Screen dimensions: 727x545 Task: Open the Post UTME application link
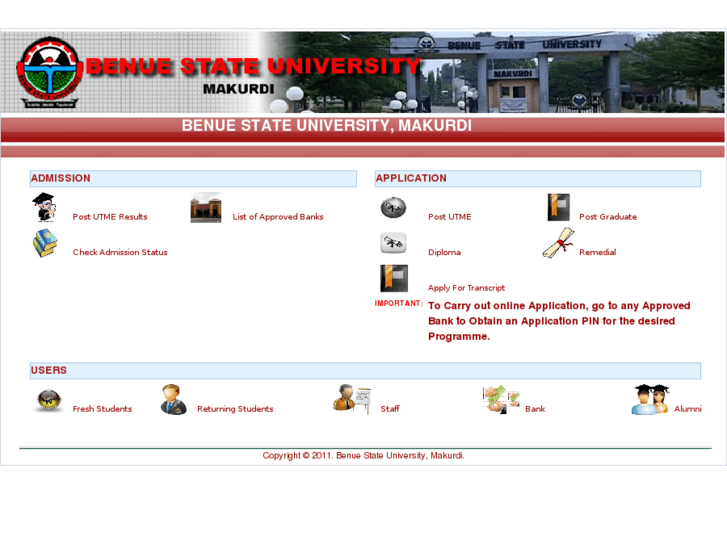[450, 217]
